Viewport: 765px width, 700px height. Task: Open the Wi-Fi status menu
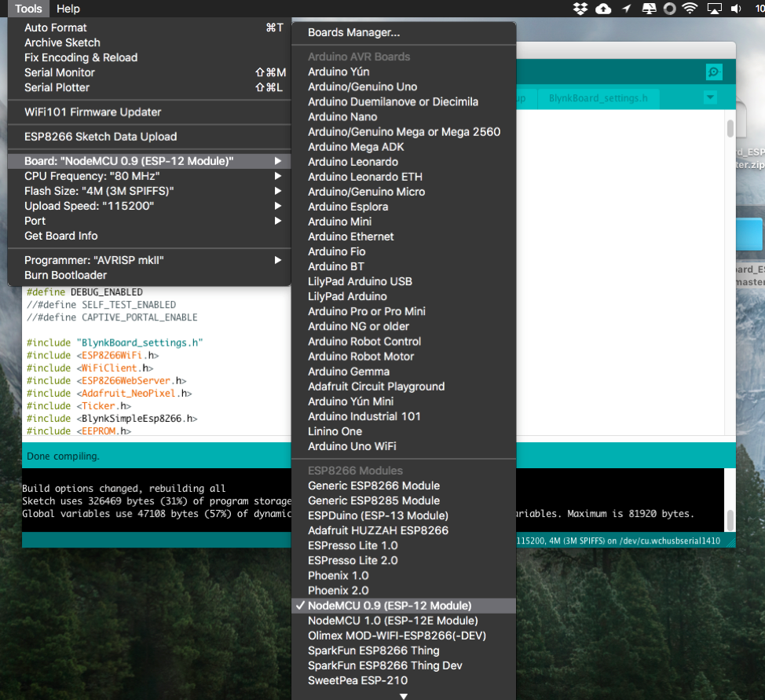pyautogui.click(x=690, y=9)
